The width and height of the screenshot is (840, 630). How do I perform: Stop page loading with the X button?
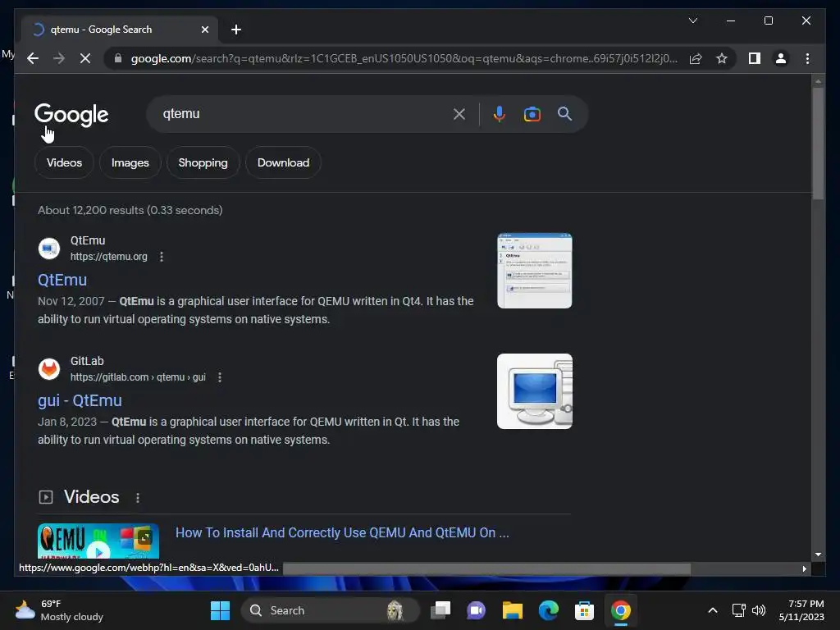click(x=85, y=58)
